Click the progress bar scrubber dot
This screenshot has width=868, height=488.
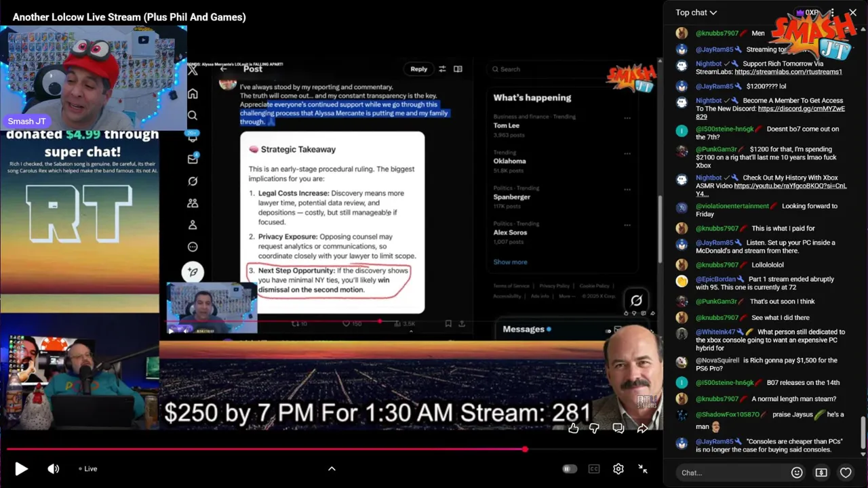coord(526,449)
